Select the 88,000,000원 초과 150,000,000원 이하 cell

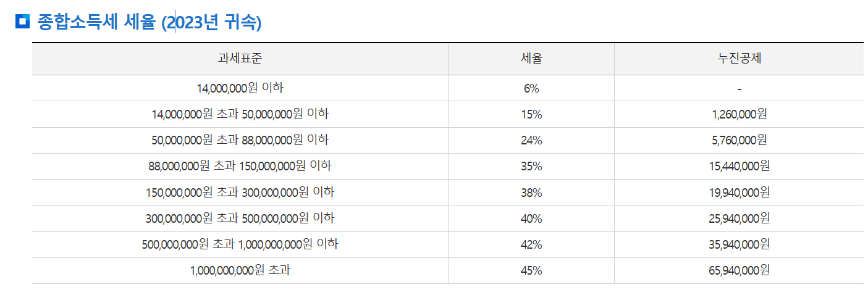click(240, 166)
